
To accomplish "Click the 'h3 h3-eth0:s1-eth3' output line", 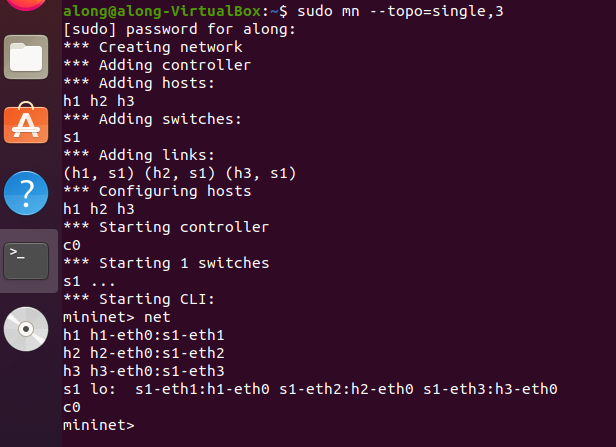I will pos(143,371).
